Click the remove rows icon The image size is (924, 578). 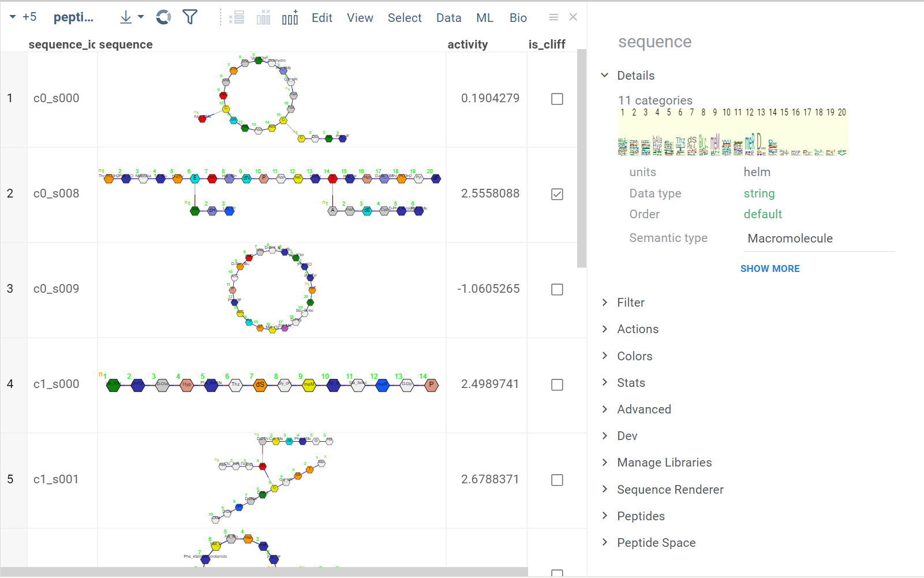click(237, 18)
